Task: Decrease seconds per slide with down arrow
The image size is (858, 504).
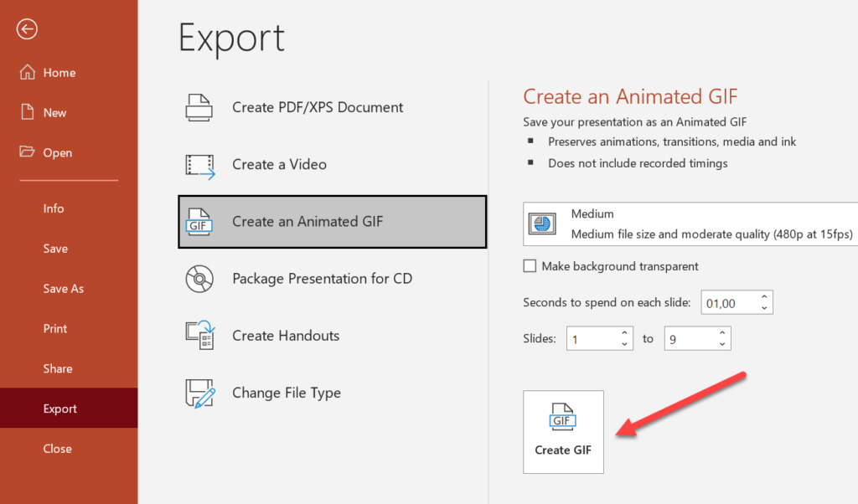Action: click(x=764, y=308)
